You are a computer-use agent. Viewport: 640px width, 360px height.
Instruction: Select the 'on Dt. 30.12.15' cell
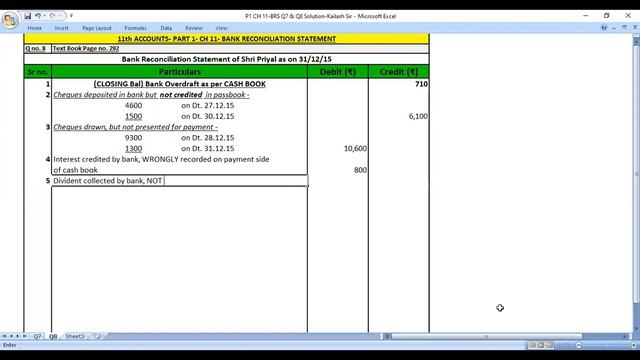pos(208,116)
